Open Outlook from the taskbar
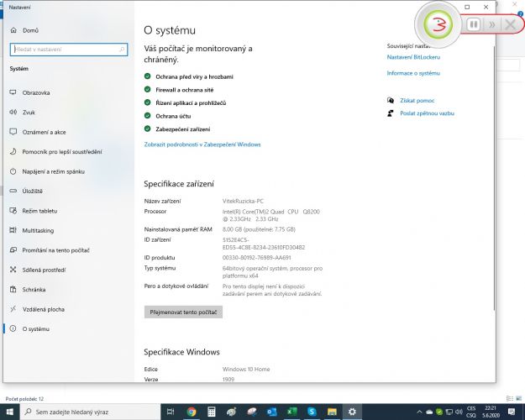Viewport: 525px width, 420px height. [271, 412]
